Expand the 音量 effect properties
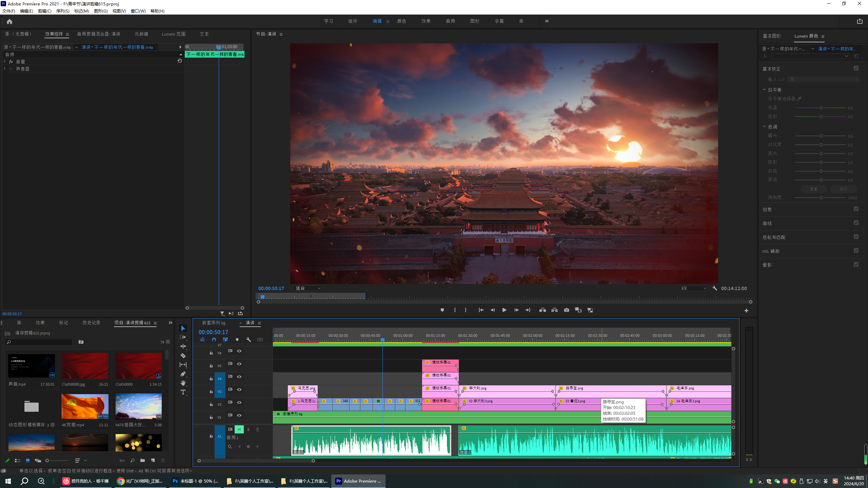Viewport: 868px width, 488px height. [x=5, y=61]
